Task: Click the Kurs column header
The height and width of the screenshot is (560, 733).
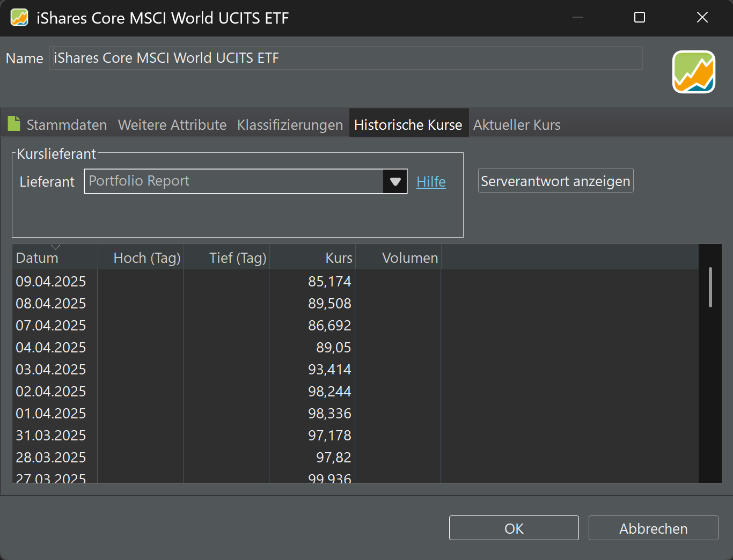Action: point(312,257)
